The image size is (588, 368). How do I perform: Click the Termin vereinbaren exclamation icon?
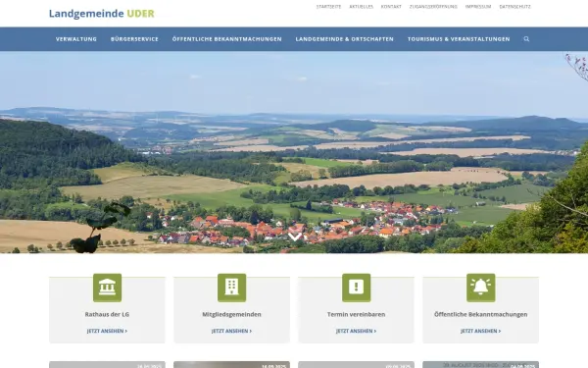(x=357, y=288)
